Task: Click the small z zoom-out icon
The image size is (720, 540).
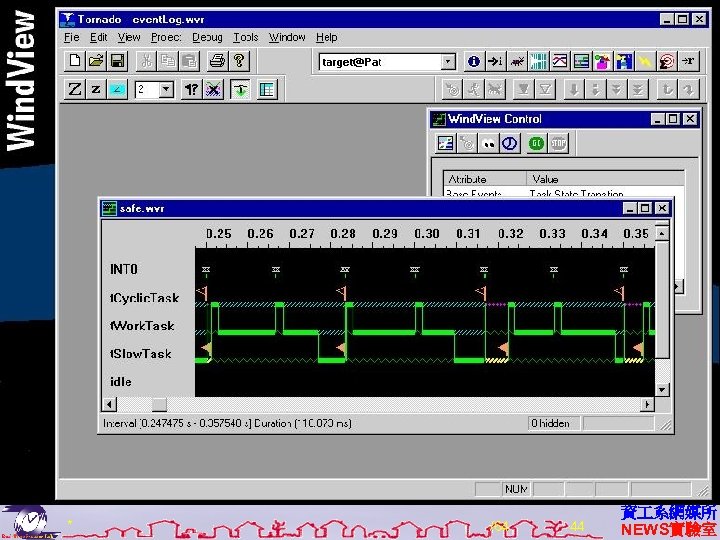Action: [96, 89]
